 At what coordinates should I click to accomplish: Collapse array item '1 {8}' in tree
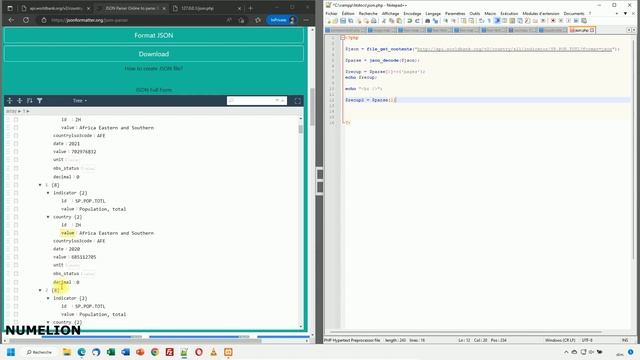pos(40,185)
